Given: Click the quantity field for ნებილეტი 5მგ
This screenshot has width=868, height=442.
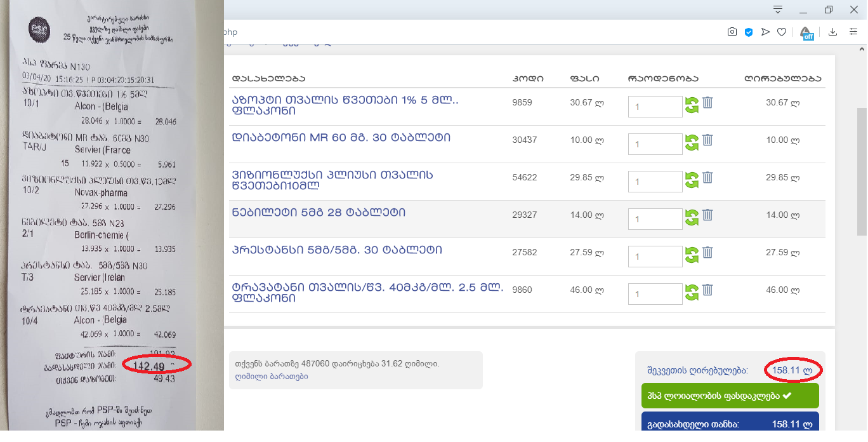Looking at the screenshot, I should click(x=655, y=218).
